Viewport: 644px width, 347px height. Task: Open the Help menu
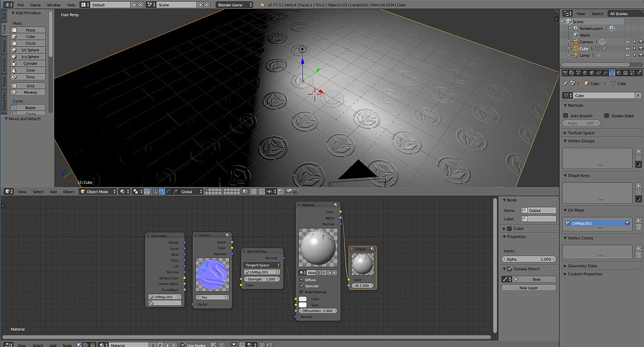pyautogui.click(x=71, y=5)
